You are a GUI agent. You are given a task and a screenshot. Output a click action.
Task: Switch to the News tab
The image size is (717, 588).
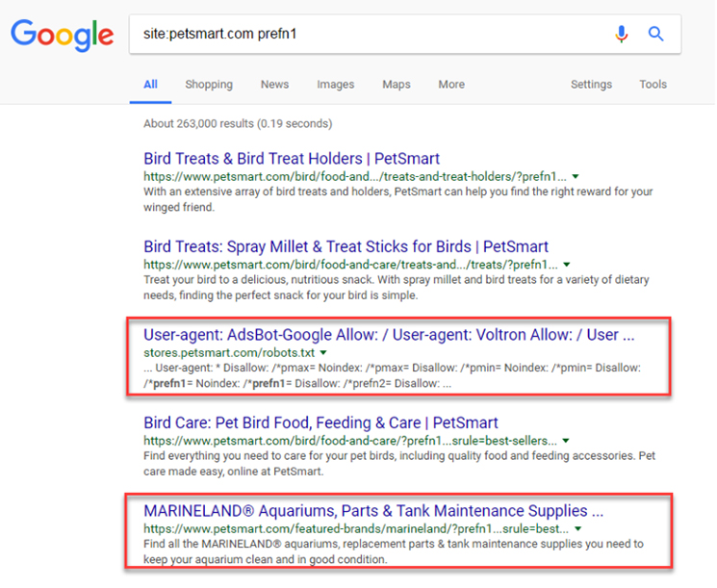[275, 85]
